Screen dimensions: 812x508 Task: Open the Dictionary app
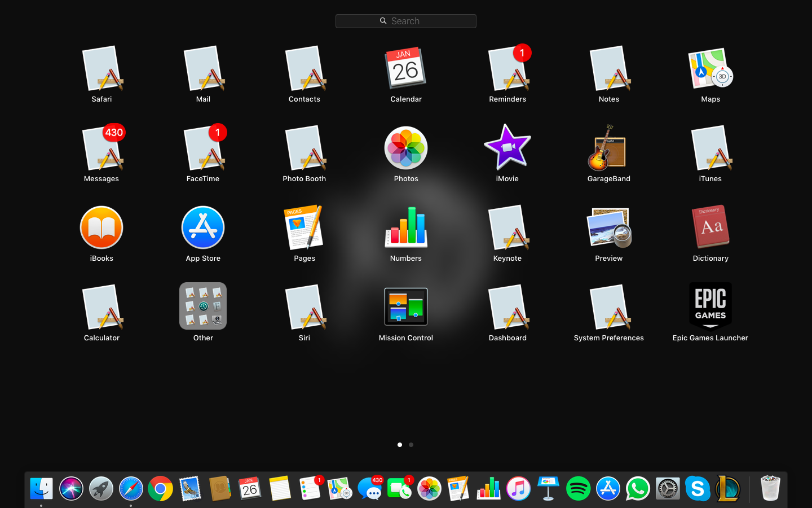point(710,228)
